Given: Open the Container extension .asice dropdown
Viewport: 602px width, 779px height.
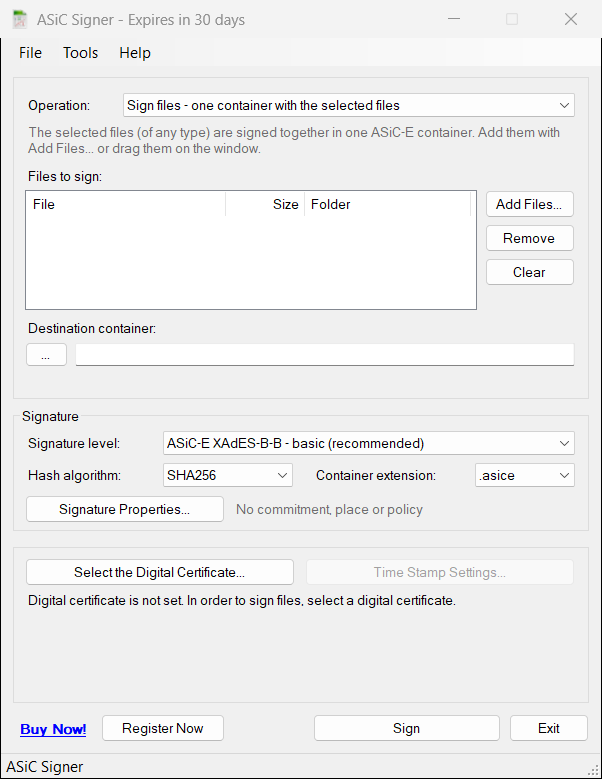Looking at the screenshot, I should 525,475.
